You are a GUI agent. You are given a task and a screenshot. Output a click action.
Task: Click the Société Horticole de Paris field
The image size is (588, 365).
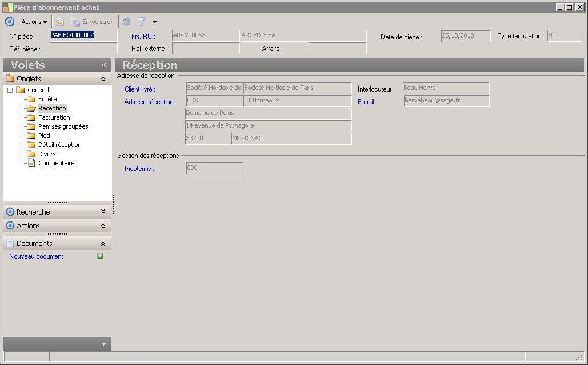click(x=297, y=88)
